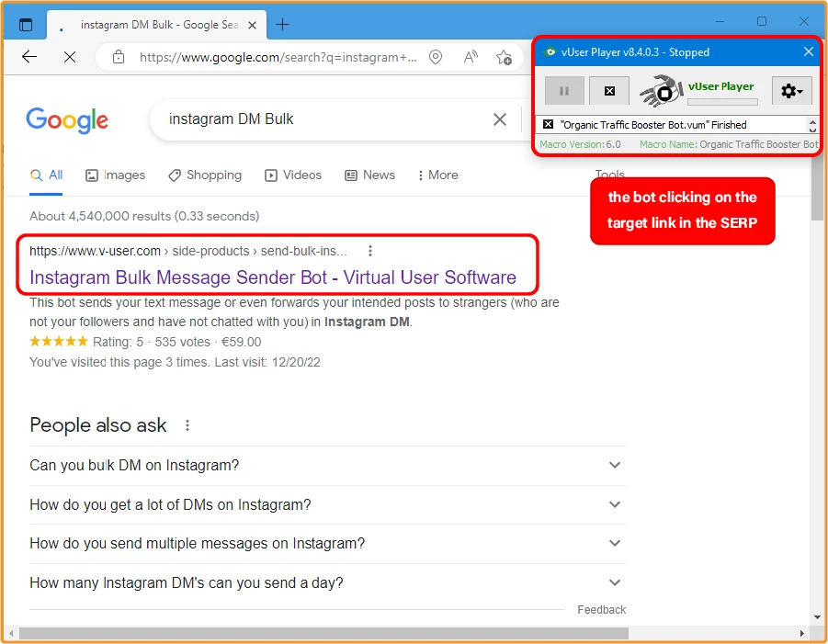Viewport: 828px width, 644px height.
Task: Stop page loading with the X button
Action: tap(70, 57)
